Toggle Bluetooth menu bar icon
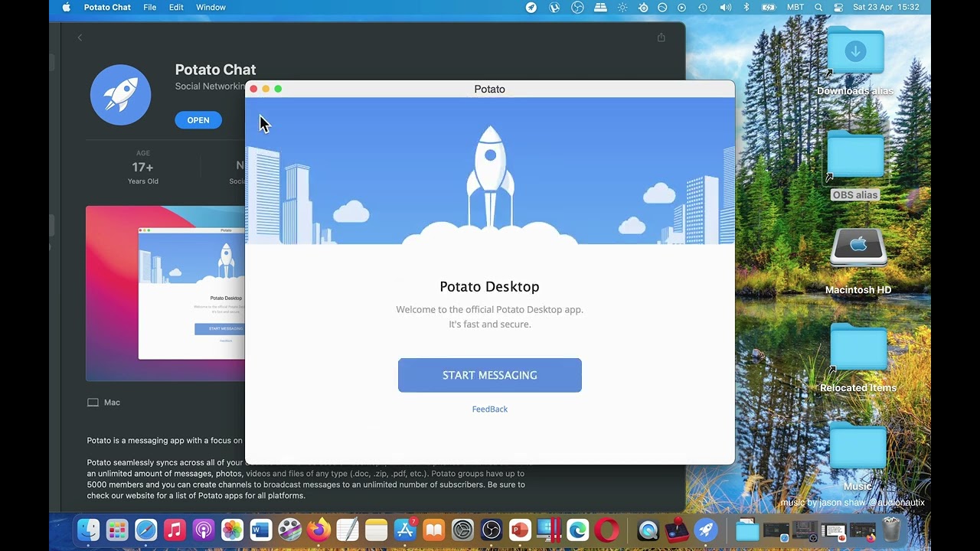 [x=747, y=8]
